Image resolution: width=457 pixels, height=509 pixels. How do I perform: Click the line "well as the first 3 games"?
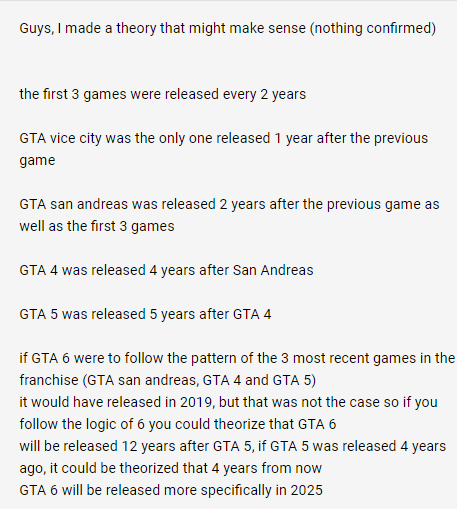pos(97,226)
